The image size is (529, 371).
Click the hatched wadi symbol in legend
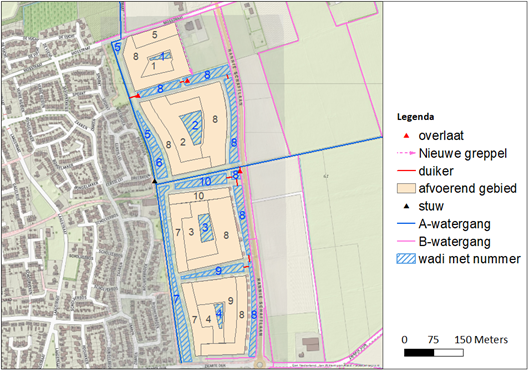click(406, 259)
